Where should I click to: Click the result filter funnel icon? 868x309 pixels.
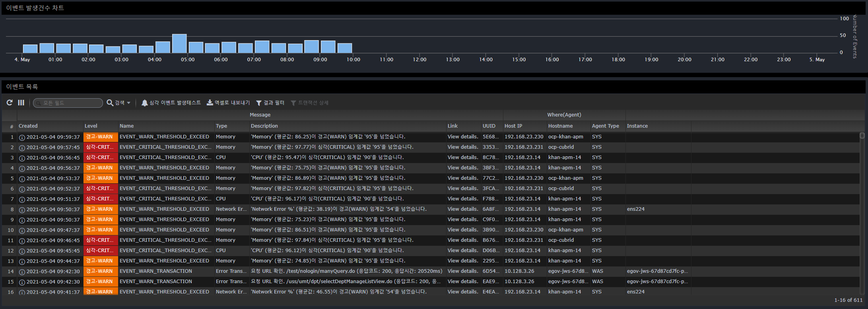(x=259, y=103)
